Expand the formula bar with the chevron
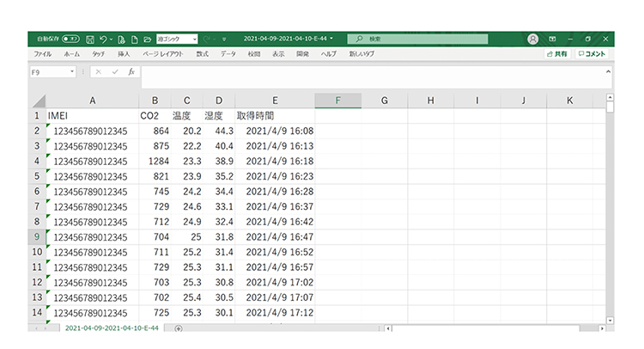Screen dimensions: 644x349 click(x=608, y=71)
